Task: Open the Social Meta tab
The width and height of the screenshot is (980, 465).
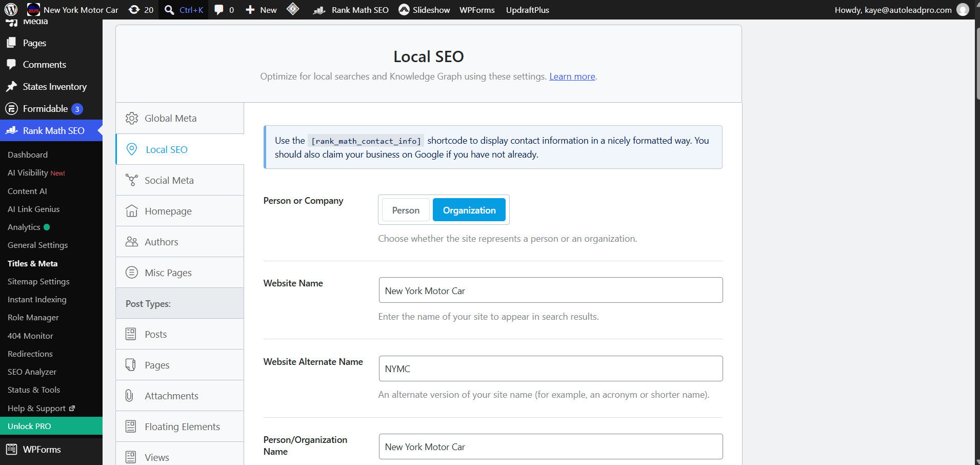Action: (x=180, y=180)
